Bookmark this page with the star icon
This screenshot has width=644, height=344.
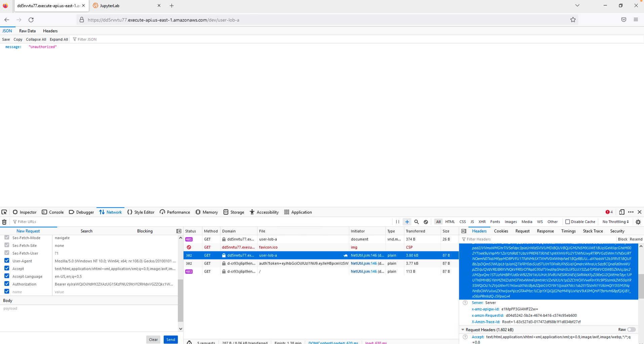click(573, 20)
